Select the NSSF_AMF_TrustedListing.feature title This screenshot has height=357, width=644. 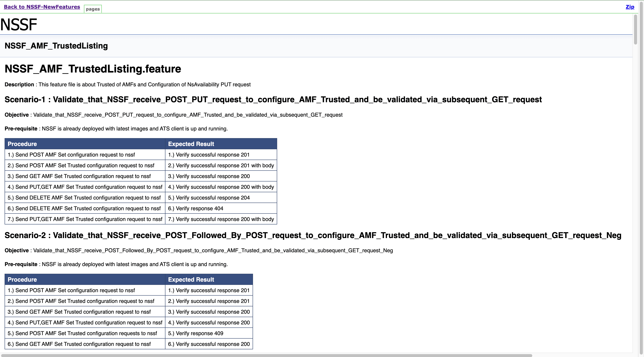point(93,69)
